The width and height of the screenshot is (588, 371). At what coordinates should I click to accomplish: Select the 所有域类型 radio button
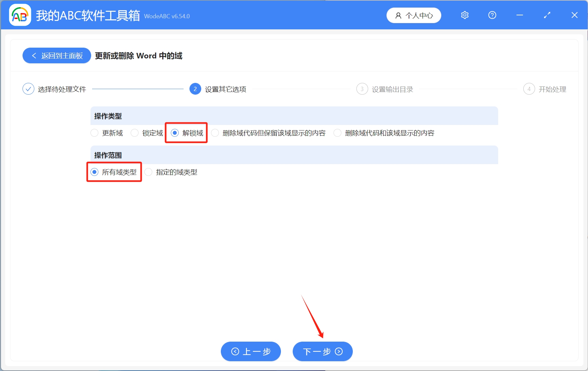pos(95,172)
